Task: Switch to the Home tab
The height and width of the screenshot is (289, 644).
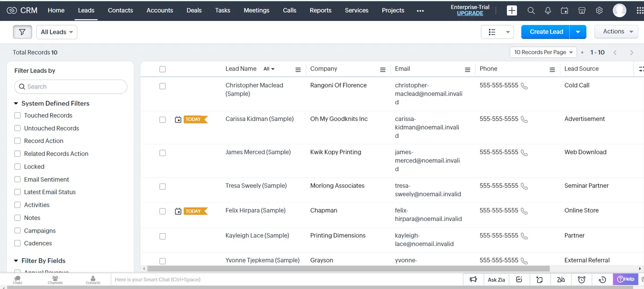Action: (56, 10)
